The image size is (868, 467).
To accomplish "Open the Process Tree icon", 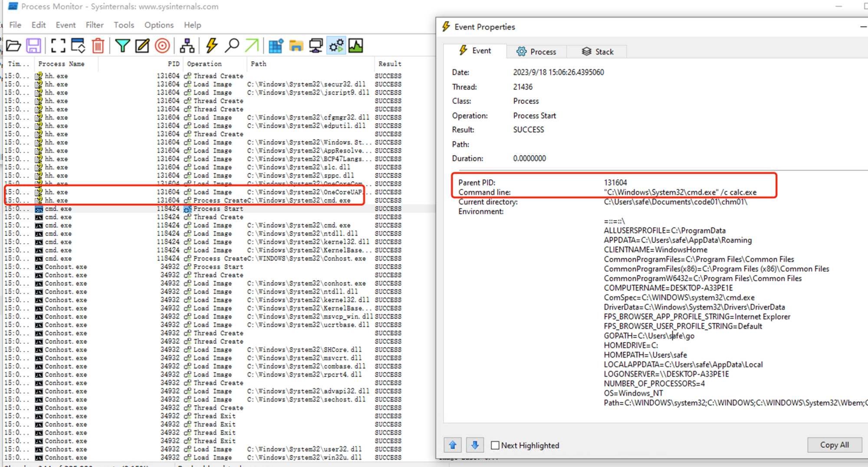I will click(x=187, y=46).
